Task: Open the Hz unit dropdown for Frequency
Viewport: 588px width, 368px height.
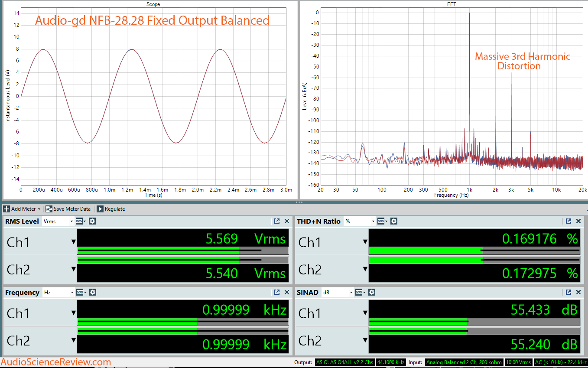Action: coord(58,292)
